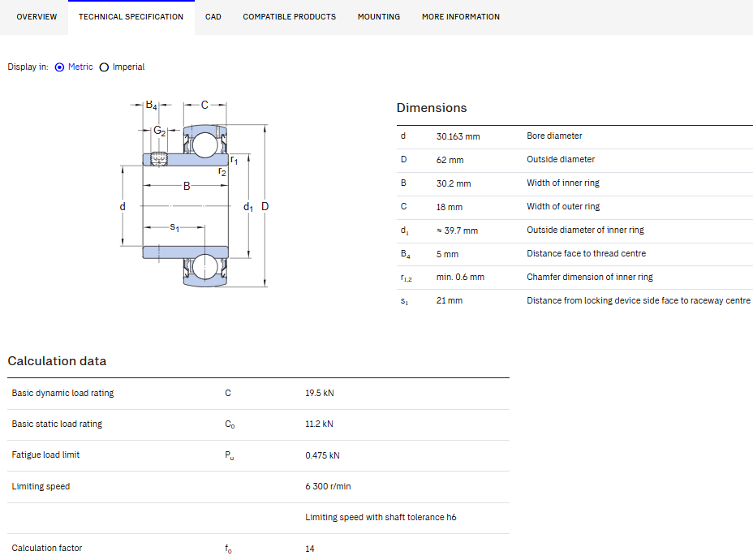Click Distance face to thread centre text
Image resolution: width=753 pixels, height=560 pixels.
pyautogui.click(x=586, y=253)
